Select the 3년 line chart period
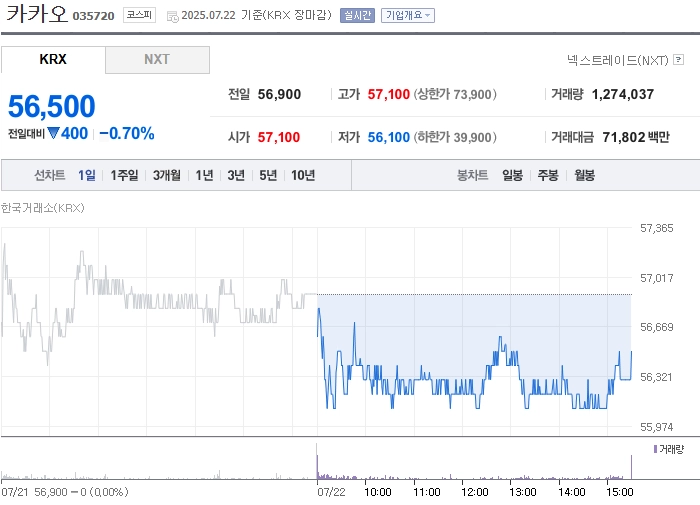 click(236, 175)
